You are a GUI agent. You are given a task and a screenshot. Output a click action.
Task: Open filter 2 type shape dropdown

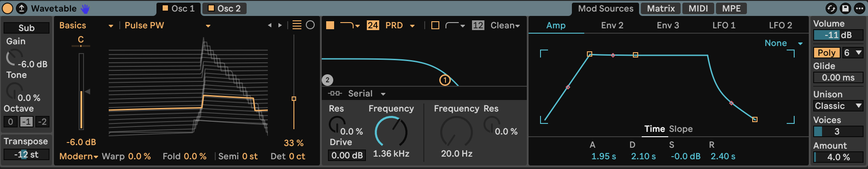tap(455, 25)
